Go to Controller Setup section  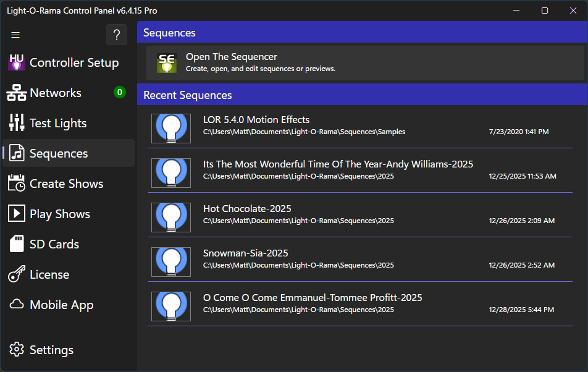(74, 62)
